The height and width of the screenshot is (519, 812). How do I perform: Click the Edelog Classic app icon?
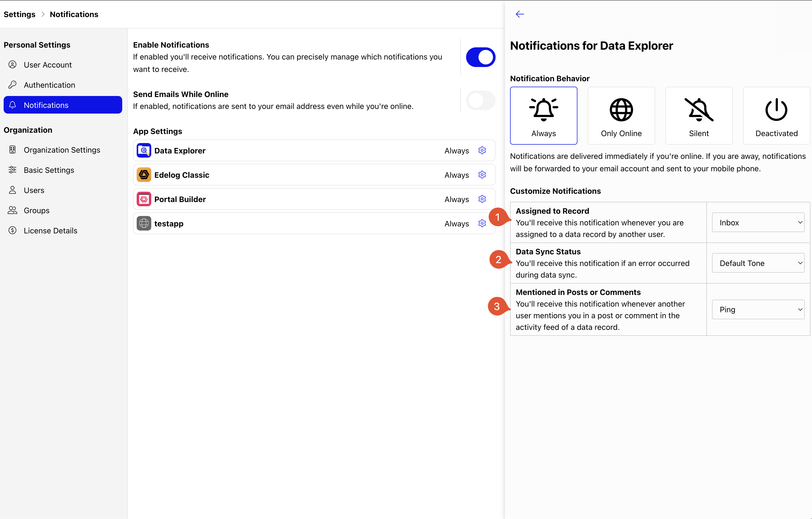[x=144, y=175]
